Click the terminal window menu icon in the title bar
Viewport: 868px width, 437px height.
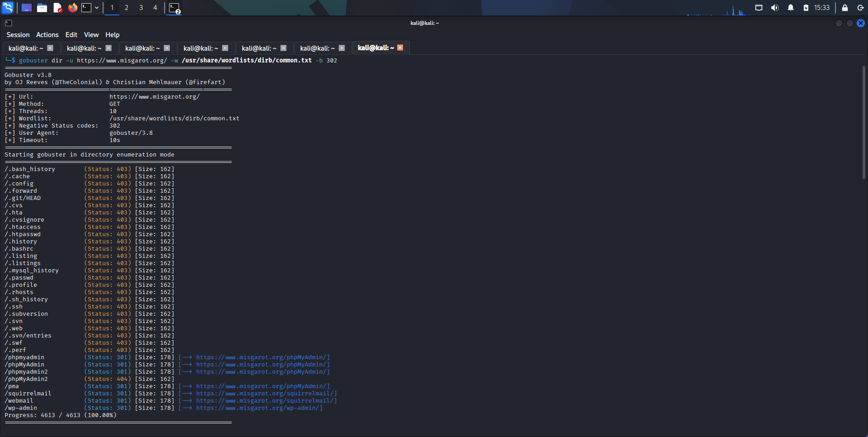point(9,23)
